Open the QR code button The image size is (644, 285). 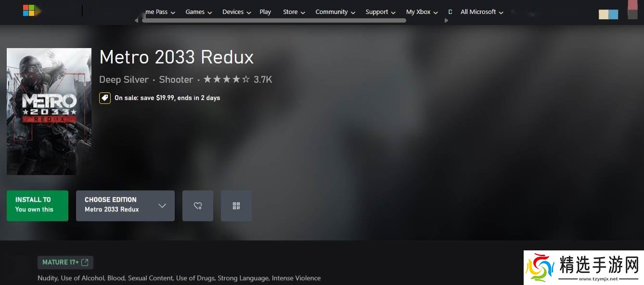click(236, 206)
